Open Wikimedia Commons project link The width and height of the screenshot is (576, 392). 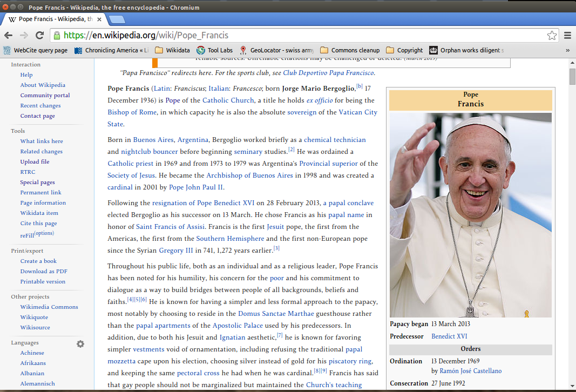49,307
